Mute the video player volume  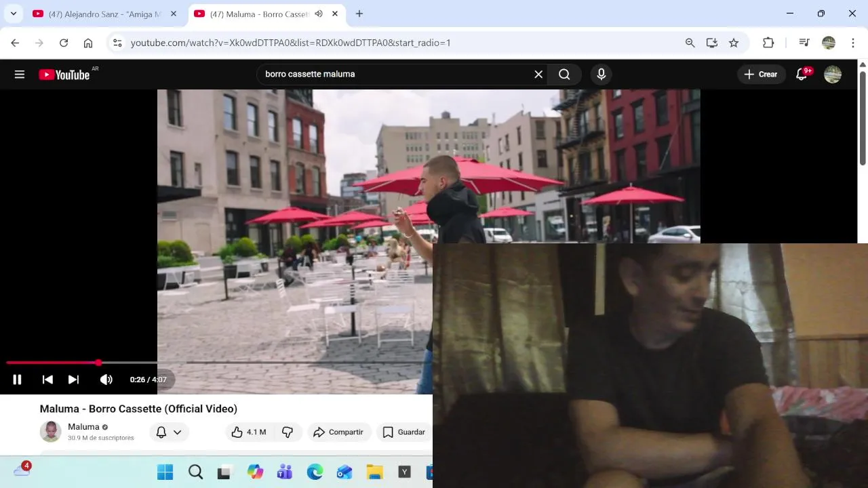point(106,380)
